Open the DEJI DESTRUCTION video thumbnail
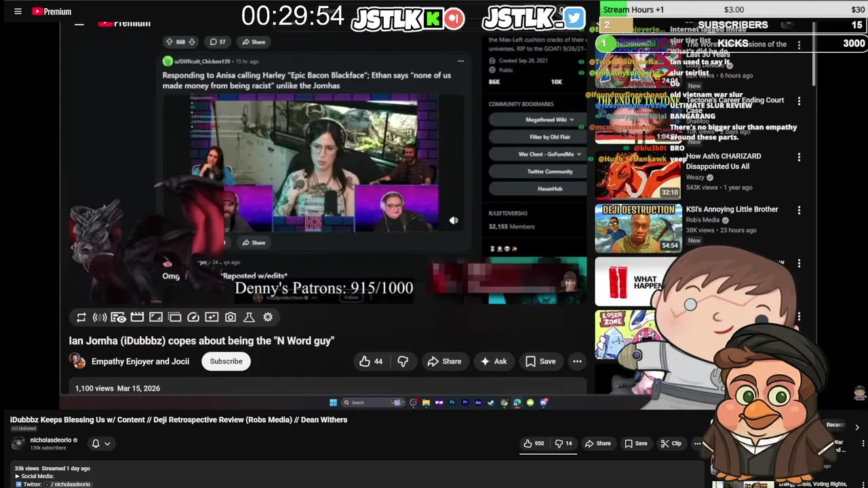The image size is (868, 488). coord(638,228)
